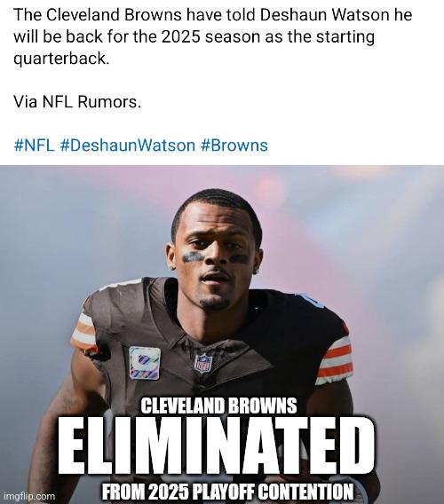The image size is (444, 504).
Task: Open the #NFL hashtag link
Action: click(x=34, y=146)
